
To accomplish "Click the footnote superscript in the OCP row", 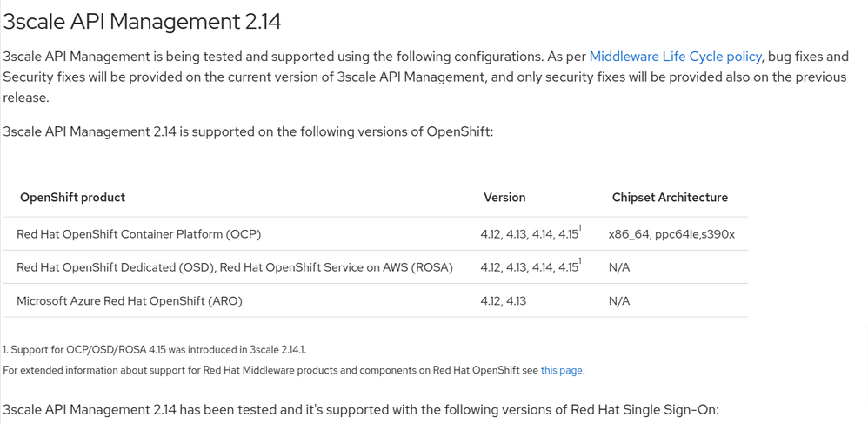I will [580, 228].
